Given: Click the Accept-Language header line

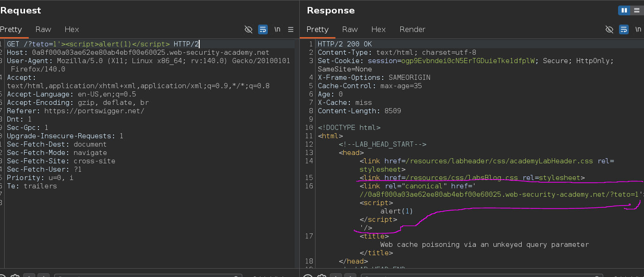Looking at the screenshot, I should tap(71, 94).
